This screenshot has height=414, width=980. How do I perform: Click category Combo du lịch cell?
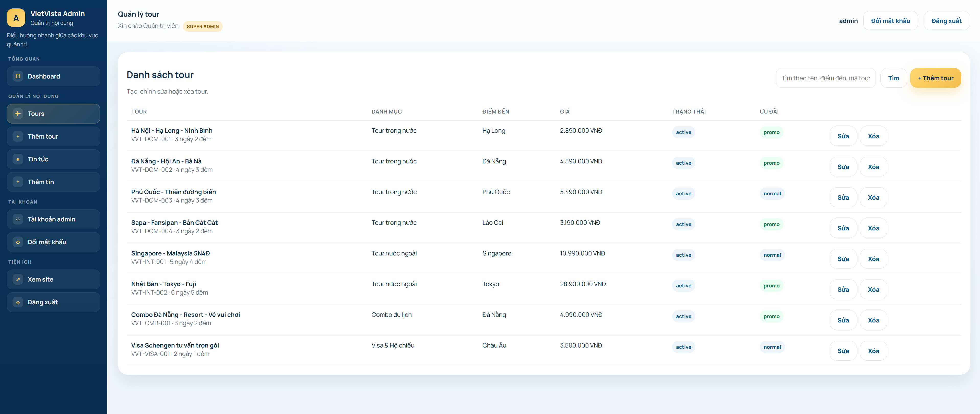point(392,315)
